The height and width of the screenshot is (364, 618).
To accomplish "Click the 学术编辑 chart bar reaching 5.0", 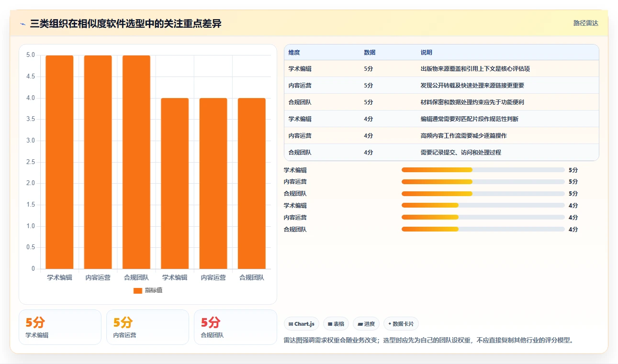I will [59, 162].
